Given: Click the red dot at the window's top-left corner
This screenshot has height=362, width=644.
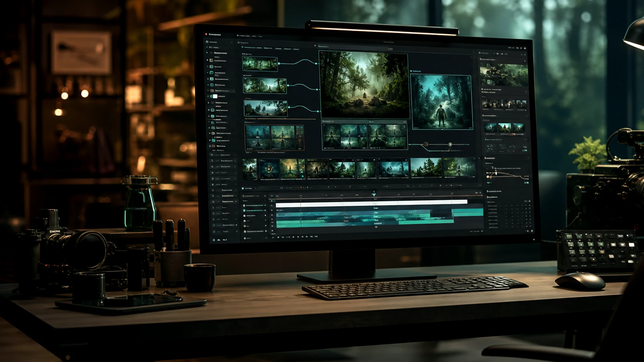Looking at the screenshot, I should point(206,34).
